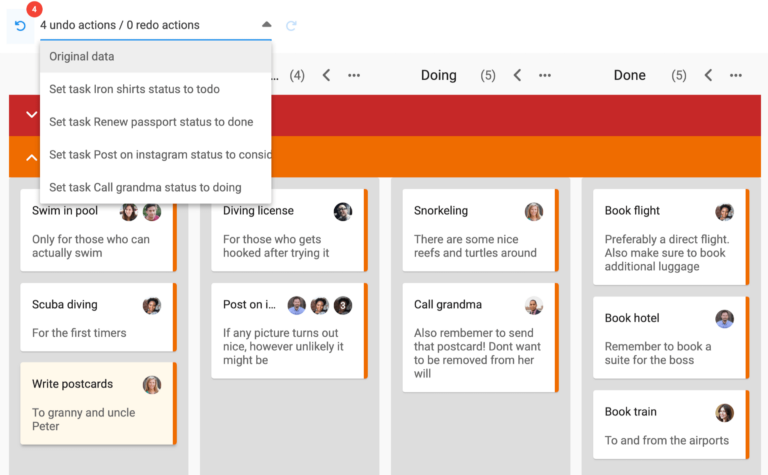Select Set task Call grandma status to doing

tap(155, 188)
